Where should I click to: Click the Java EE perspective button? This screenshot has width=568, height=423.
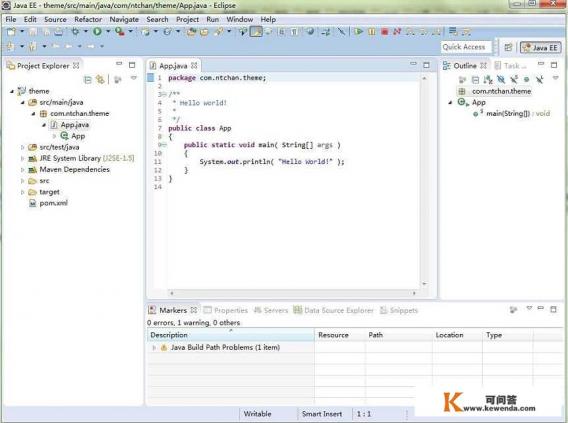click(540, 47)
